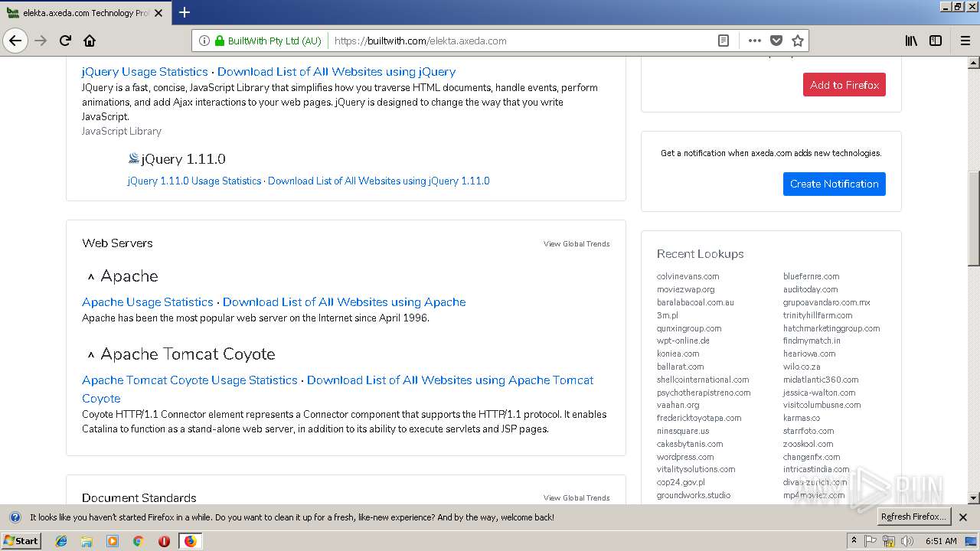
Task: Open recent lookup trinityhillfarm.com
Action: tap(818, 315)
